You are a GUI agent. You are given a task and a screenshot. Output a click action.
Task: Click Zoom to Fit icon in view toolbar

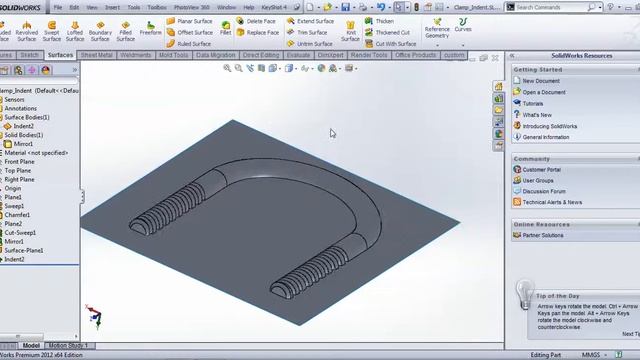coord(227,69)
